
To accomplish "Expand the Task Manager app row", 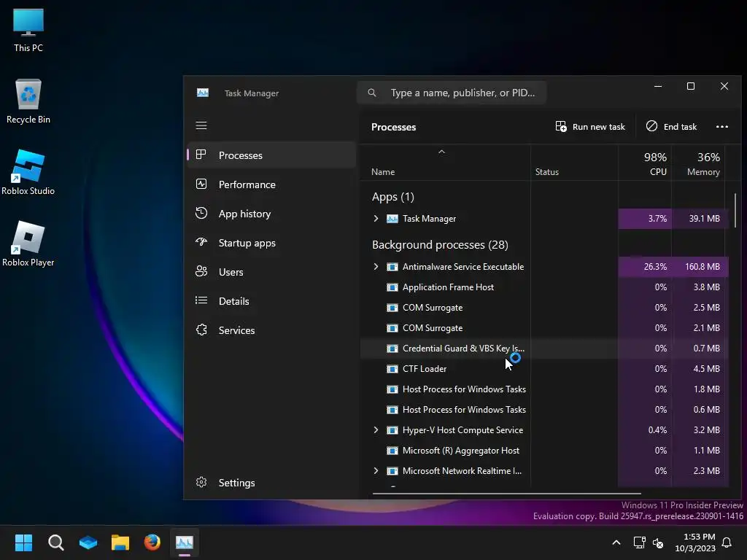I will click(376, 218).
